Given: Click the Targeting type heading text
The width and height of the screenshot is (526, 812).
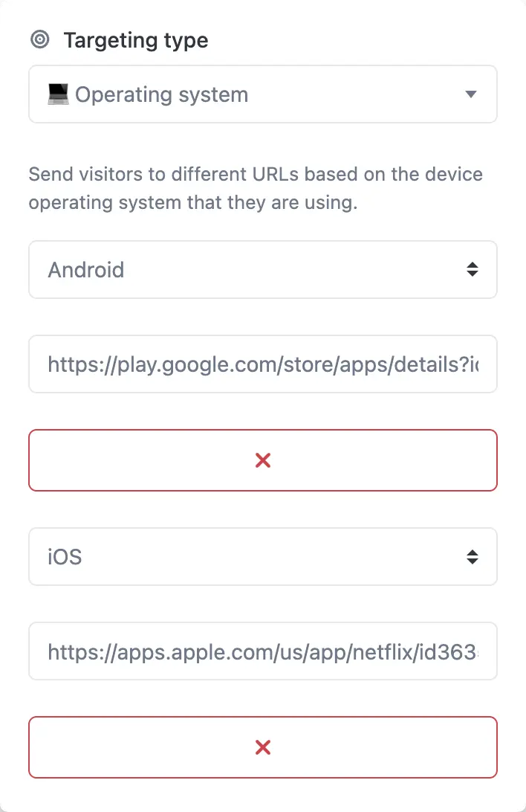Looking at the screenshot, I should pyautogui.click(x=136, y=40).
